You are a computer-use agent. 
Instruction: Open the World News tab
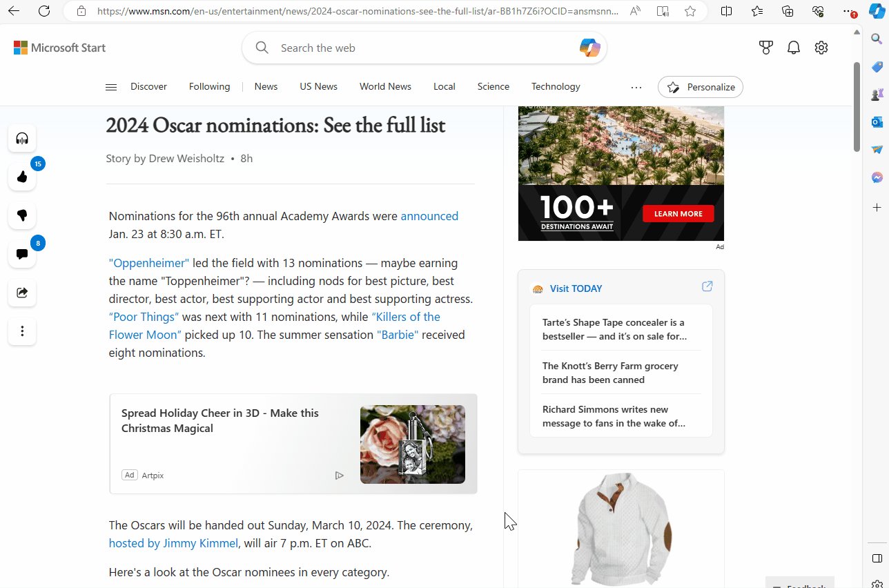pos(385,87)
